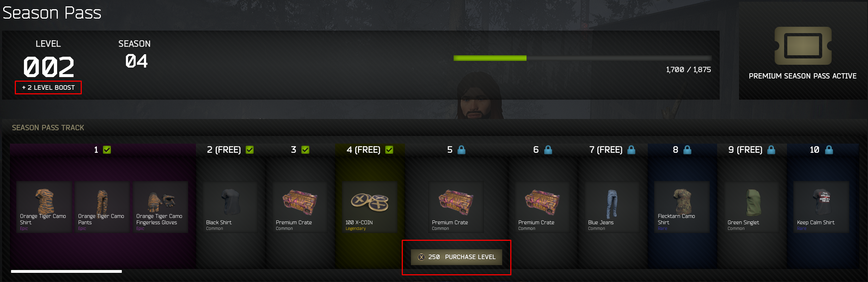The height and width of the screenshot is (282, 868).
Task: Select the Blue Jeans reward tile
Action: (612, 207)
